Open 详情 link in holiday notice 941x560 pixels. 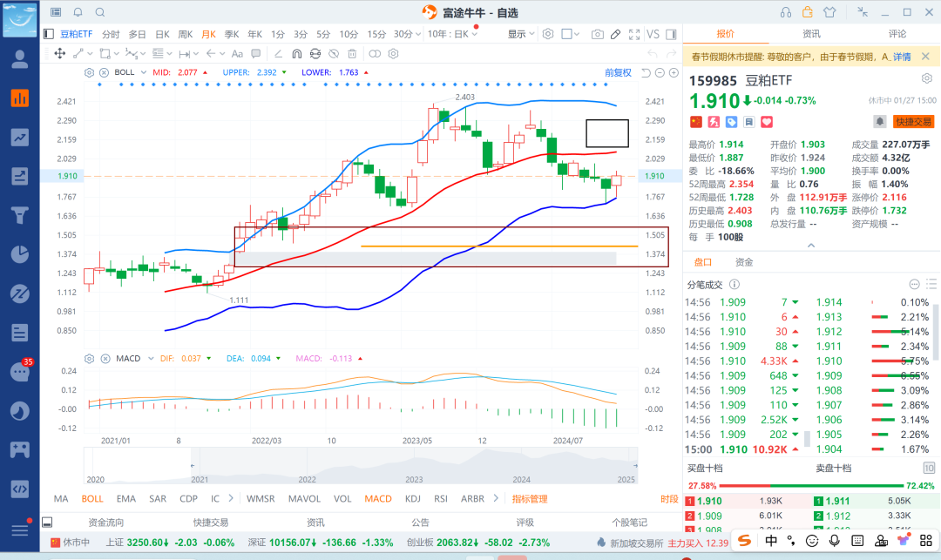coord(902,57)
